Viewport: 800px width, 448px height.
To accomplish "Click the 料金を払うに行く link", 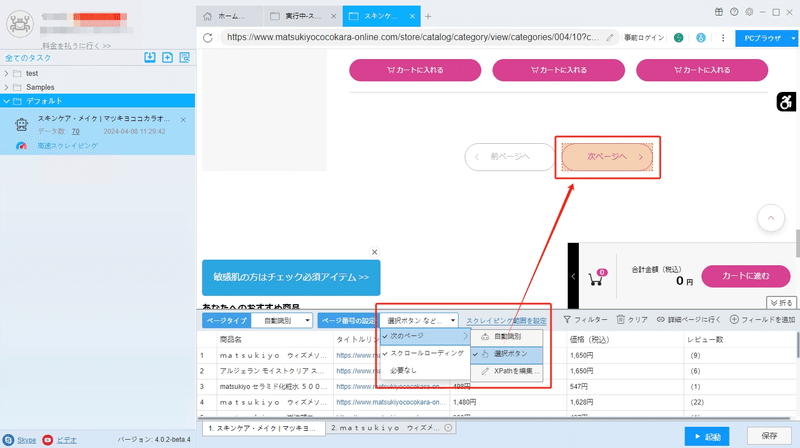I will 76,45.
